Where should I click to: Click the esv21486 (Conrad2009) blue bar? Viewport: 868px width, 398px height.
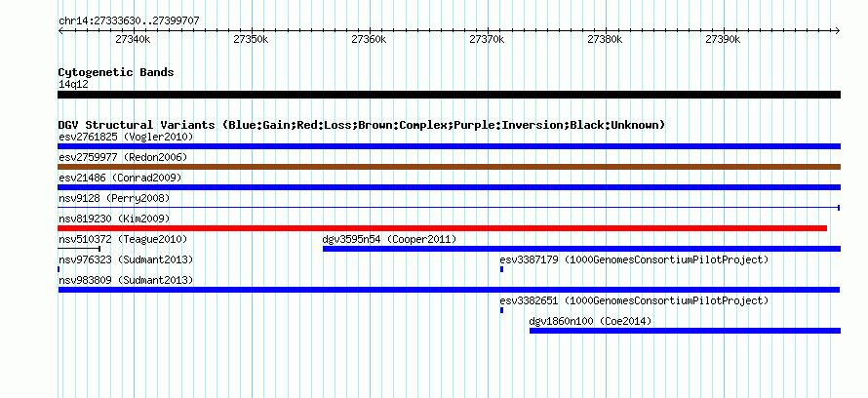tap(449, 187)
